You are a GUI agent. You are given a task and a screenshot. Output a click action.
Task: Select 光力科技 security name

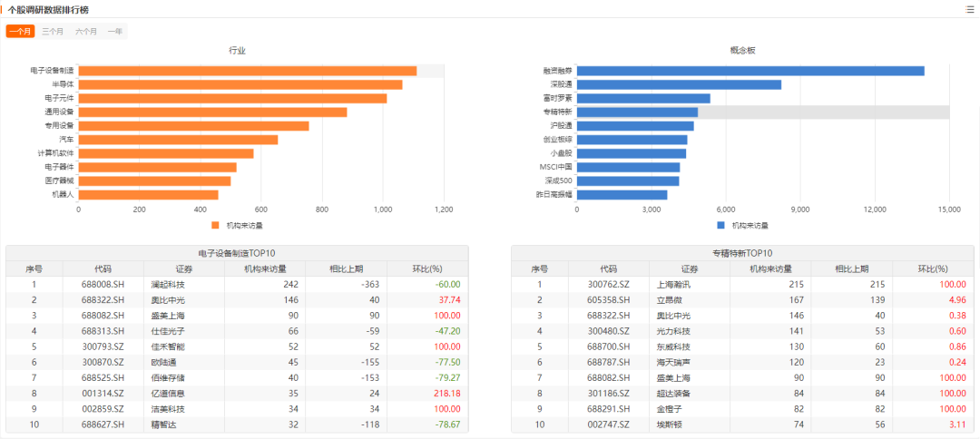pos(673,331)
